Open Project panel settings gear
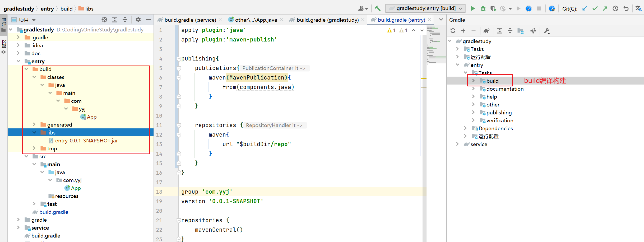 tap(138, 20)
